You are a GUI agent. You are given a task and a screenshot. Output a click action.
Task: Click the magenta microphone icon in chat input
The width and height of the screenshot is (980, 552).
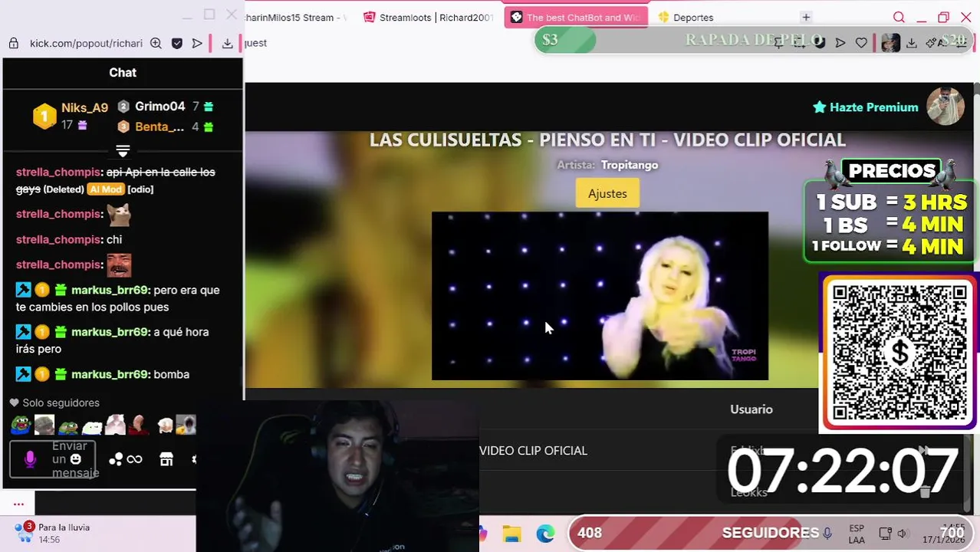pos(30,458)
